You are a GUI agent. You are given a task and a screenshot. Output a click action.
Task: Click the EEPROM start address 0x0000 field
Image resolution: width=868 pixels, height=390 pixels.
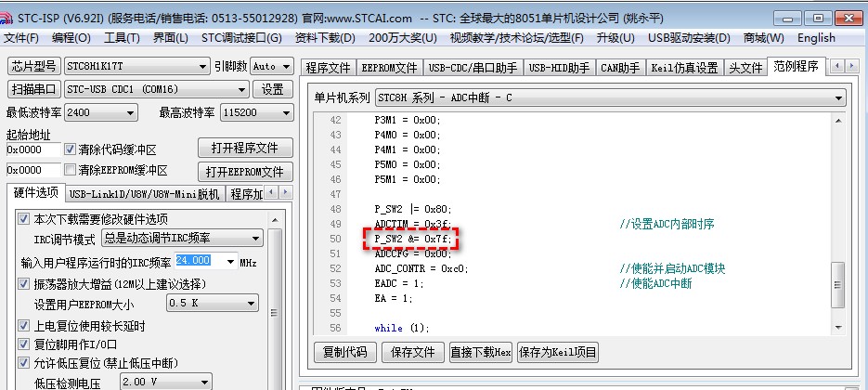coord(33,170)
